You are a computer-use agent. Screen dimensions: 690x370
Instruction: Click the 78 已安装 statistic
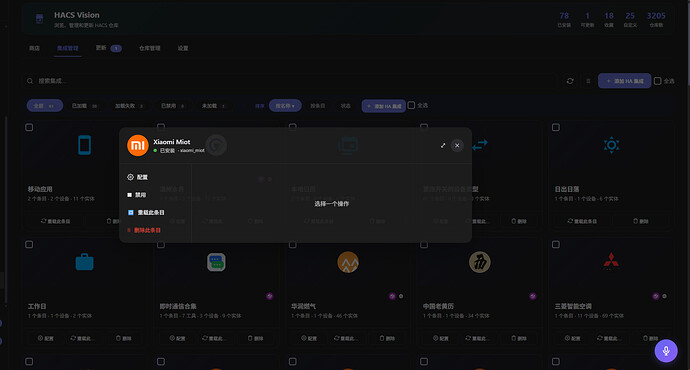[564, 19]
